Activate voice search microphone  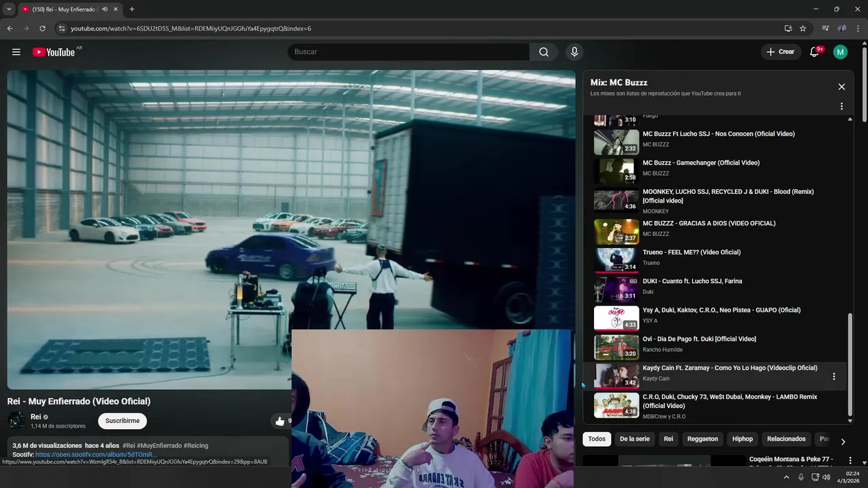574,52
